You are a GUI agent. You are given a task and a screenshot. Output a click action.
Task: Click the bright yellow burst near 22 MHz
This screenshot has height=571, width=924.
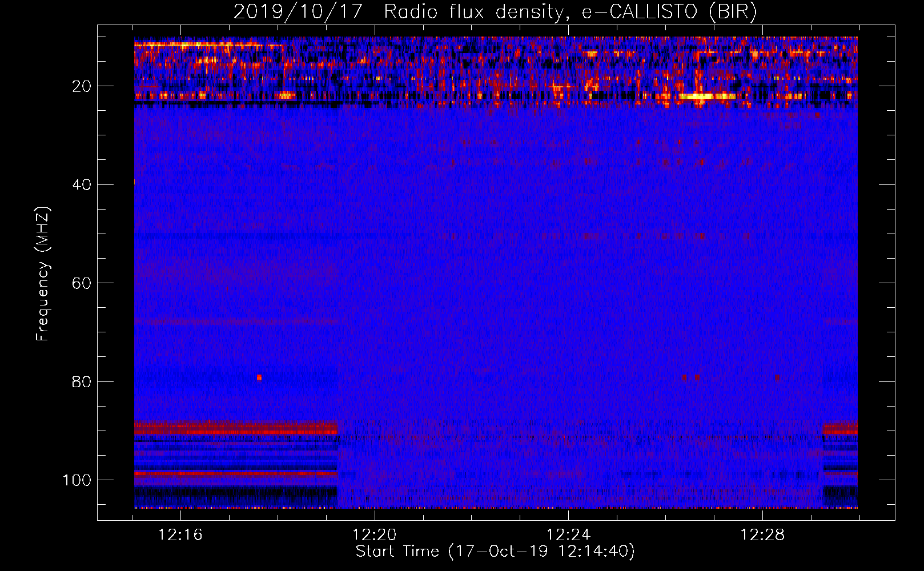tap(707, 96)
